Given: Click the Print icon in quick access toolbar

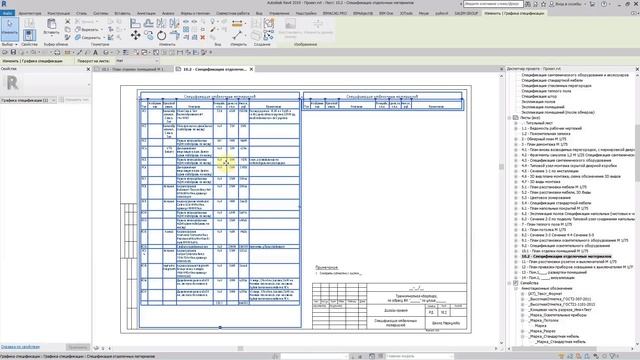Looking at the screenshot, I should click(57, 52).
